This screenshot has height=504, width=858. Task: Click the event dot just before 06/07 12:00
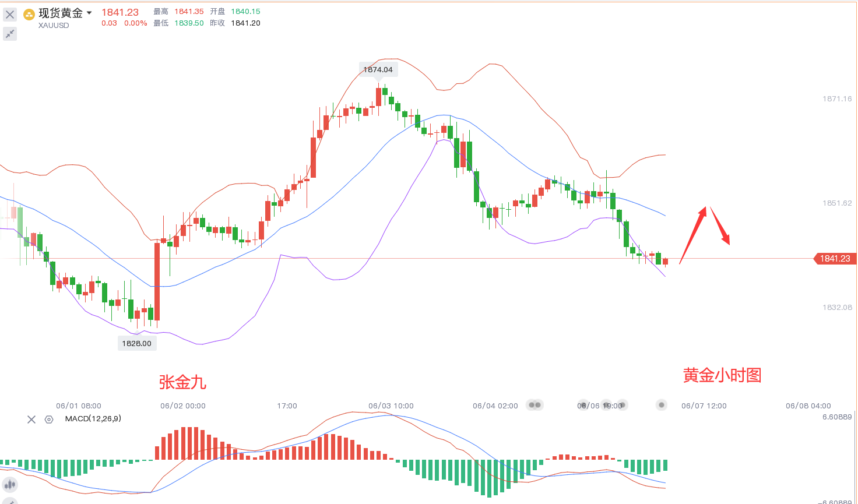(661, 405)
